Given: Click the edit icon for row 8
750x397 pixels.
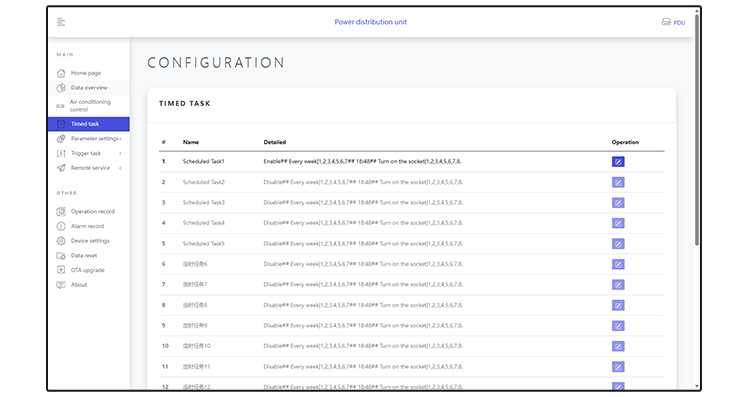Looking at the screenshot, I should 618,305.
